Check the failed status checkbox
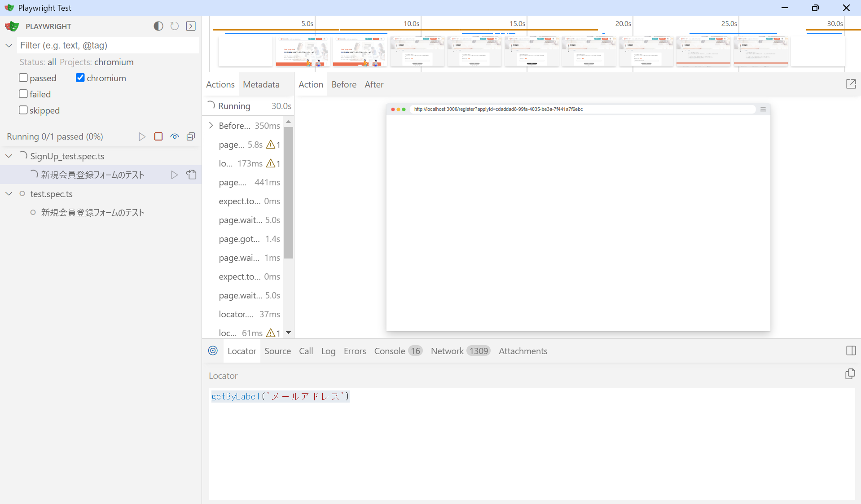Image resolution: width=861 pixels, height=504 pixels. (23, 94)
